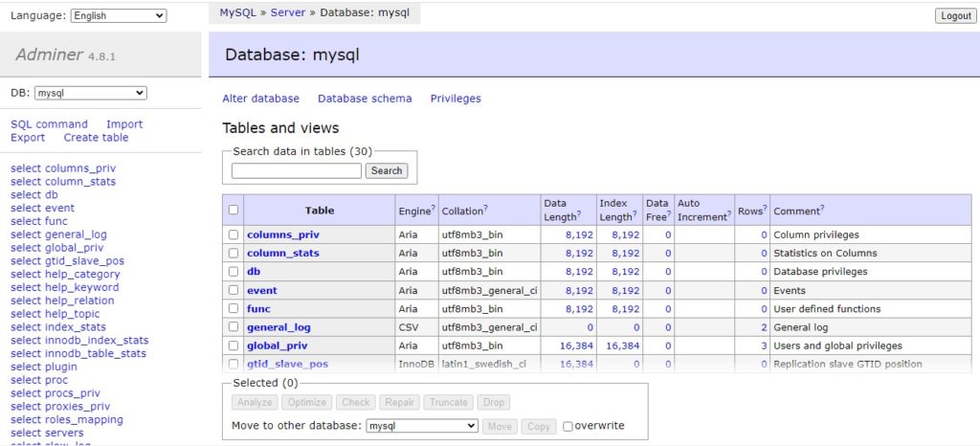Check the columns_priv table checkbox
Viewport: 980px width, 446px height.
coord(234,234)
